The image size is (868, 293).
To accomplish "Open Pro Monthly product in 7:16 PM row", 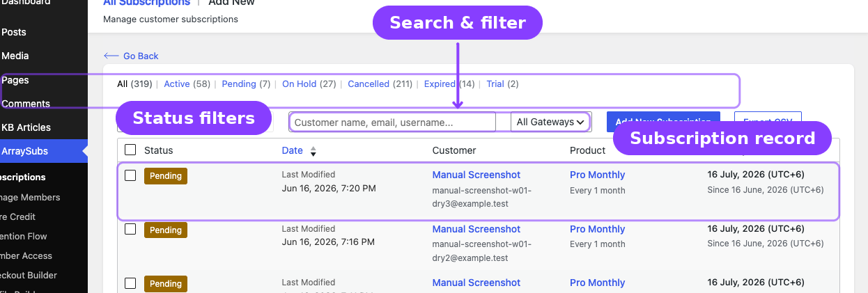I will click(598, 229).
